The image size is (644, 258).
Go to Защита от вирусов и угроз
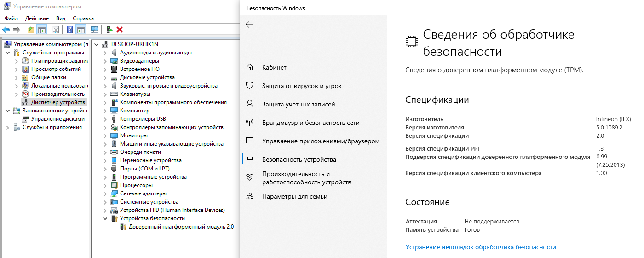point(301,86)
